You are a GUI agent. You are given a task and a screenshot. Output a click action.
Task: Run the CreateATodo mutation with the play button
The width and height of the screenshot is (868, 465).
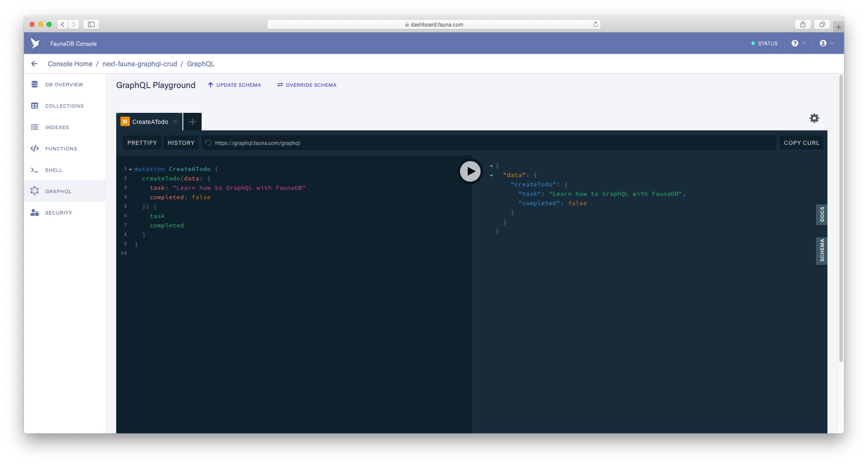tap(470, 171)
